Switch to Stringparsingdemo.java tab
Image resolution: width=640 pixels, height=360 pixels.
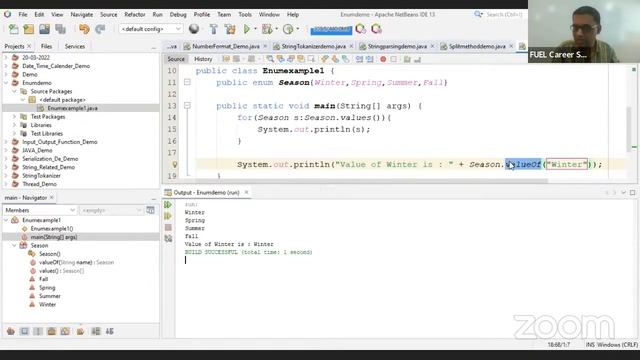coord(397,47)
